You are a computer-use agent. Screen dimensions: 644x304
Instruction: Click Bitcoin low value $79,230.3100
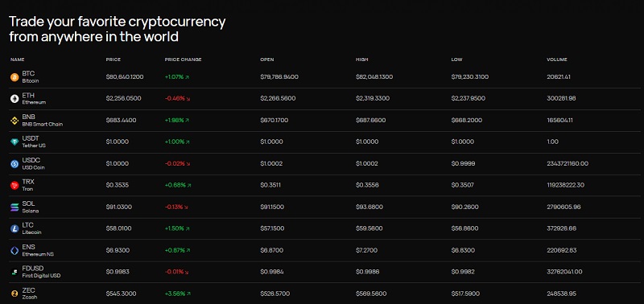(x=470, y=77)
